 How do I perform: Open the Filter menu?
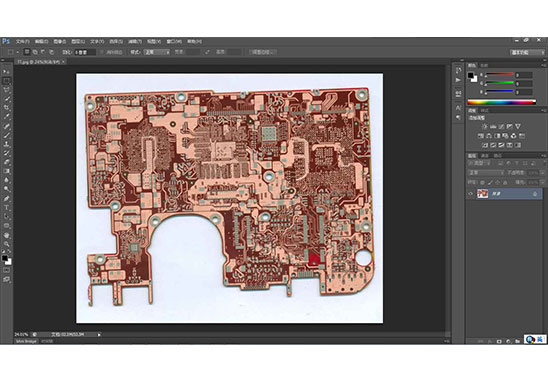click(135, 41)
